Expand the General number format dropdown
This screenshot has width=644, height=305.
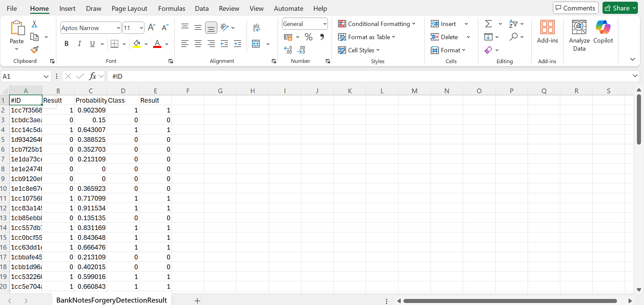(325, 24)
